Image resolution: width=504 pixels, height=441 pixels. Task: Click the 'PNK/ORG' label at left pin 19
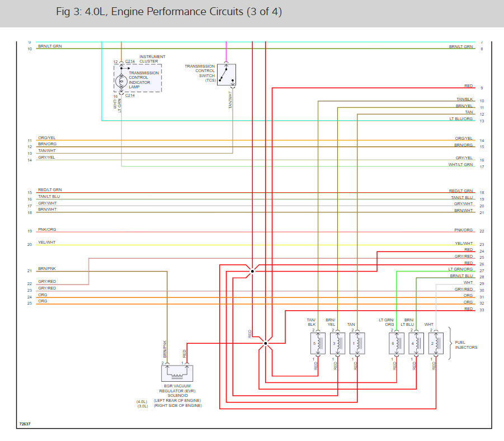tap(47, 230)
